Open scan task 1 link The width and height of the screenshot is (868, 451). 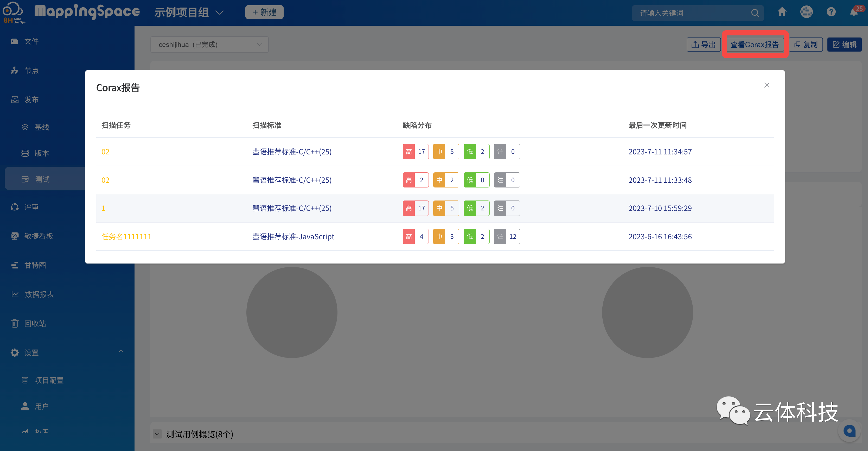(104, 209)
